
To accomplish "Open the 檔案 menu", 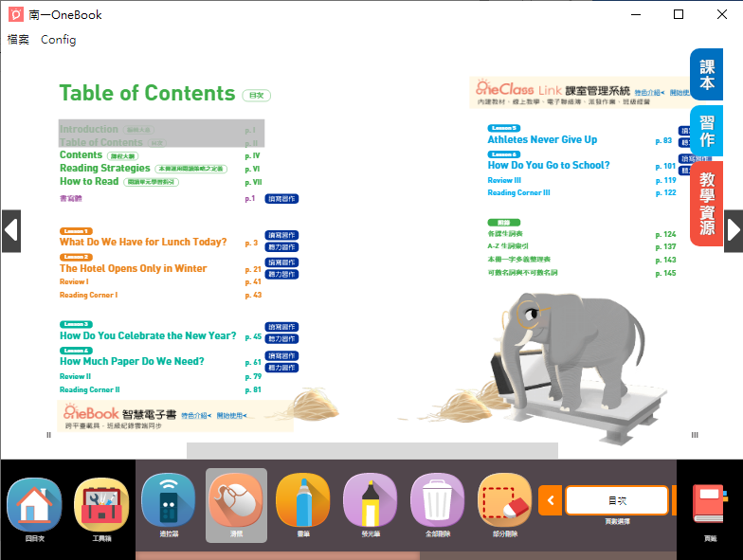I will (x=18, y=40).
